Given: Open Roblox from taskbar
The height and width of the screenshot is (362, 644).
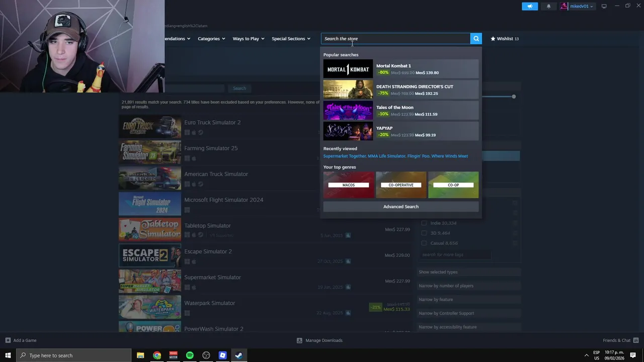Looking at the screenshot, I should point(222,355).
